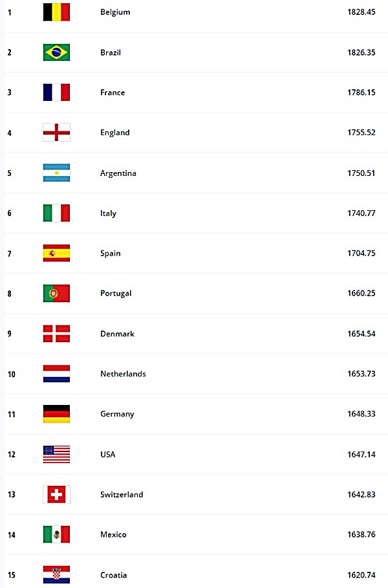Click the Croatia flag icon
The width and height of the screenshot is (388, 588).
[56, 574]
